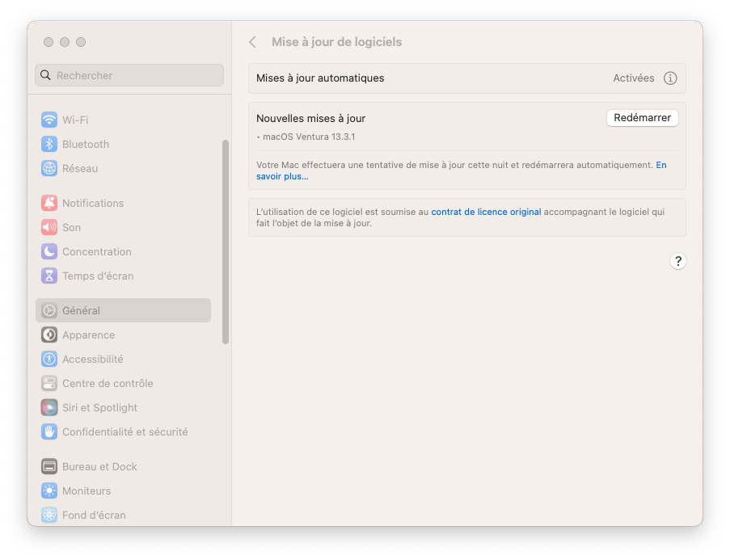Click the Moniteurs sun icon
Image resolution: width=730 pixels, height=560 pixels.
49,491
